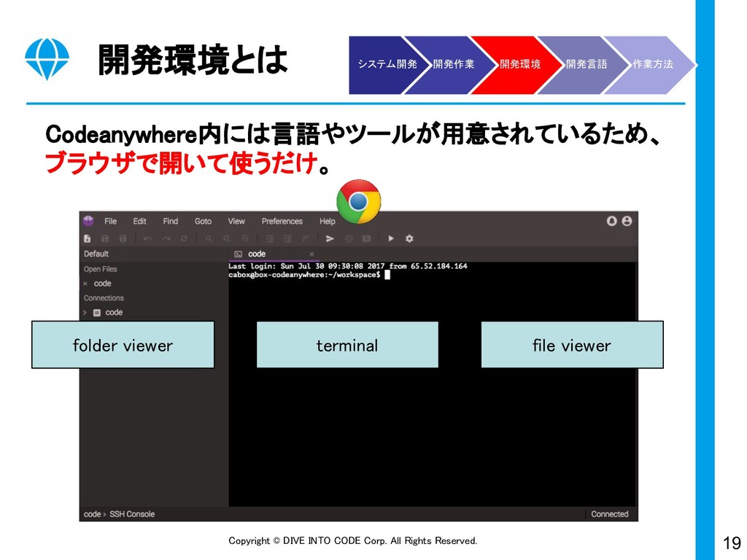747x560 pixels.
Task: Open settings via the gear icon
Action: [409, 238]
